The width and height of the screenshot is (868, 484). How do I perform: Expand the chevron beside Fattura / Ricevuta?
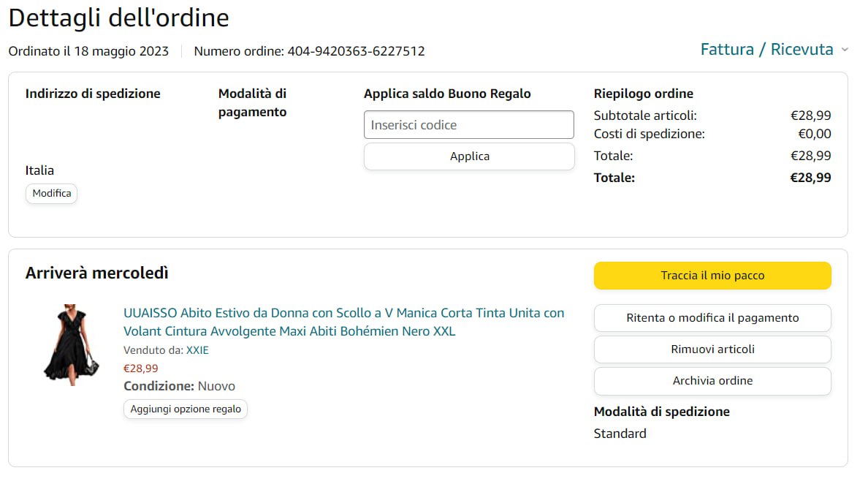point(845,50)
